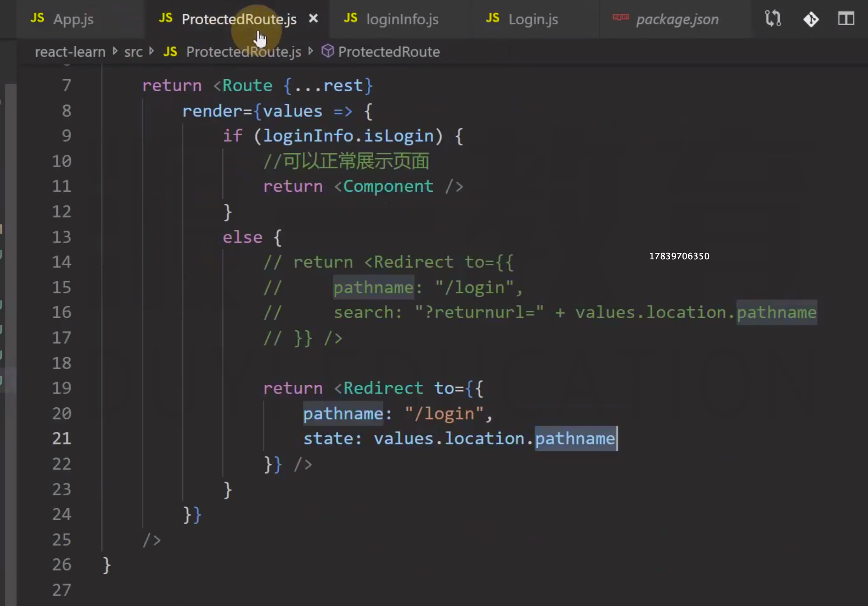Viewport: 868px width, 606px height.
Task: Click the npm icon on package.json tab
Action: click(620, 17)
